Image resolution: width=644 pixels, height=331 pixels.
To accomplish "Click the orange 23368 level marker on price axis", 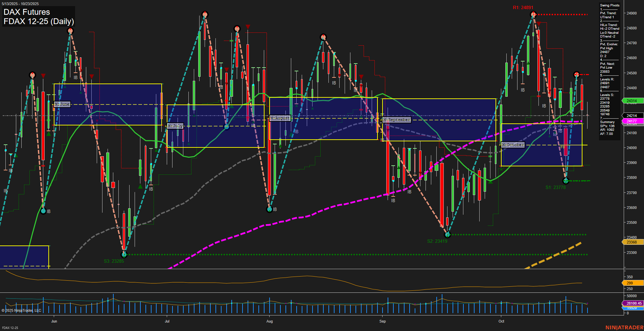I will click(632, 242).
